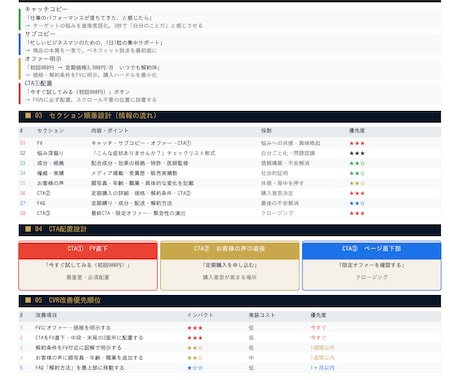Click the blue CTA③ ページ最下部 card header
The height and width of the screenshot is (380, 460).
coord(372,250)
